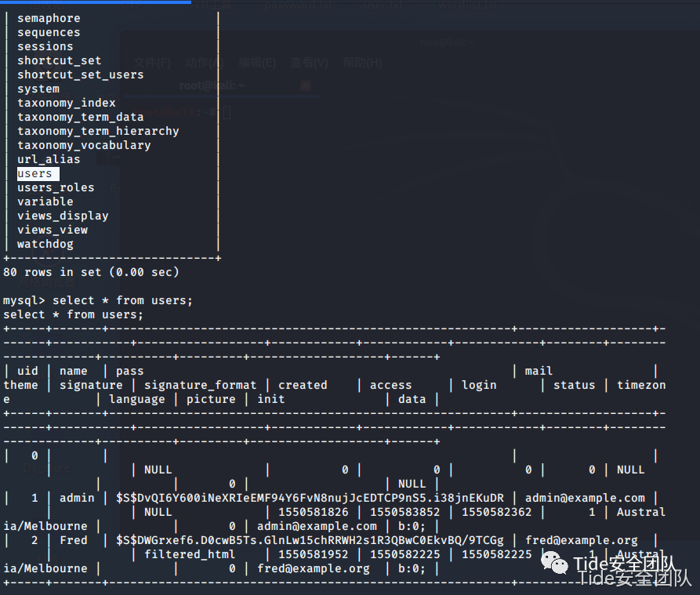Select the users_roles table entry
700x595 pixels.
[56, 187]
